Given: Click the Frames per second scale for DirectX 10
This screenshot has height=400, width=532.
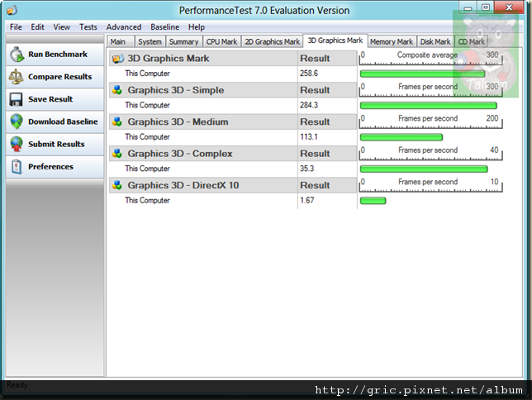Looking at the screenshot, I should pyautogui.click(x=430, y=185).
